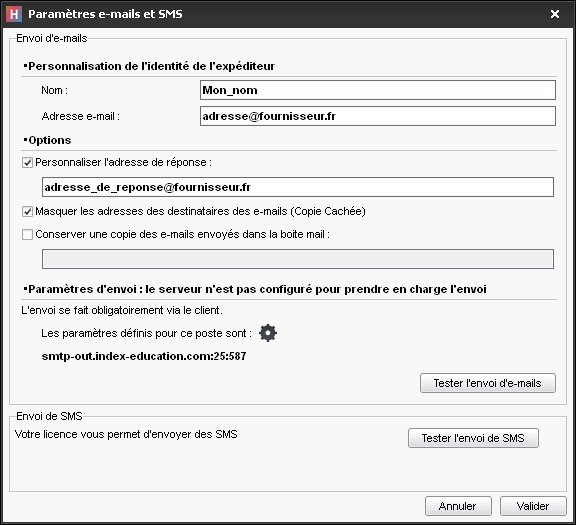Viewport: 576px width, 525px height.
Task: Click the Options section heading
Action: pyautogui.click(x=50, y=140)
